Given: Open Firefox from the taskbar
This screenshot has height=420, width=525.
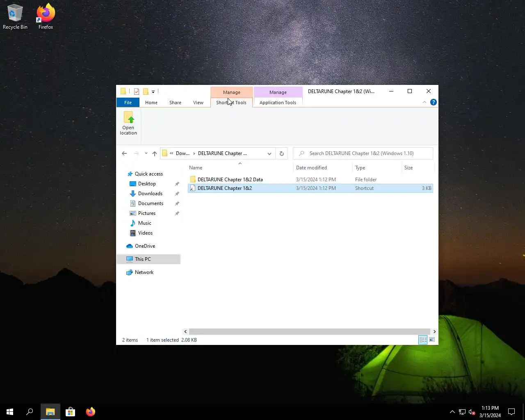Looking at the screenshot, I should pos(91,412).
